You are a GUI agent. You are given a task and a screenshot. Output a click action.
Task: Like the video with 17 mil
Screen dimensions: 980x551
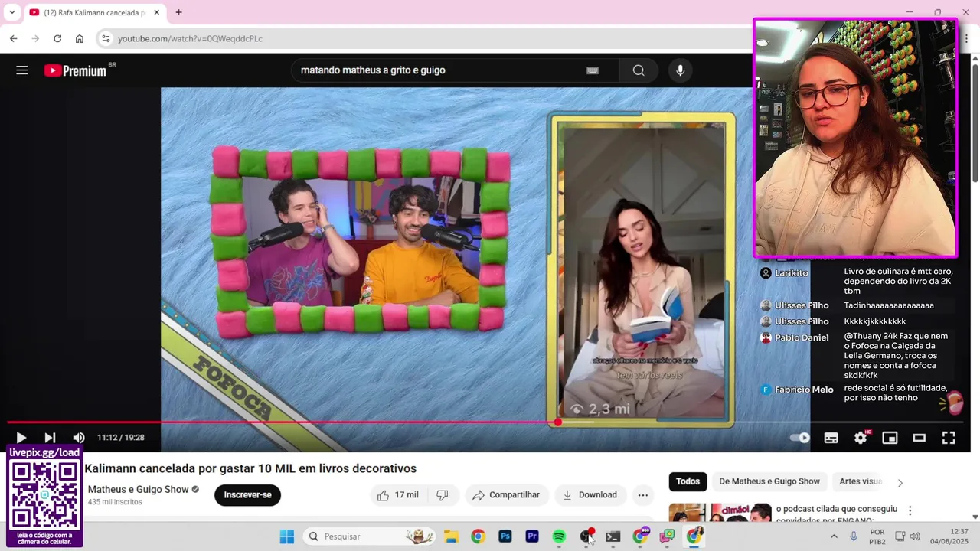(x=398, y=495)
